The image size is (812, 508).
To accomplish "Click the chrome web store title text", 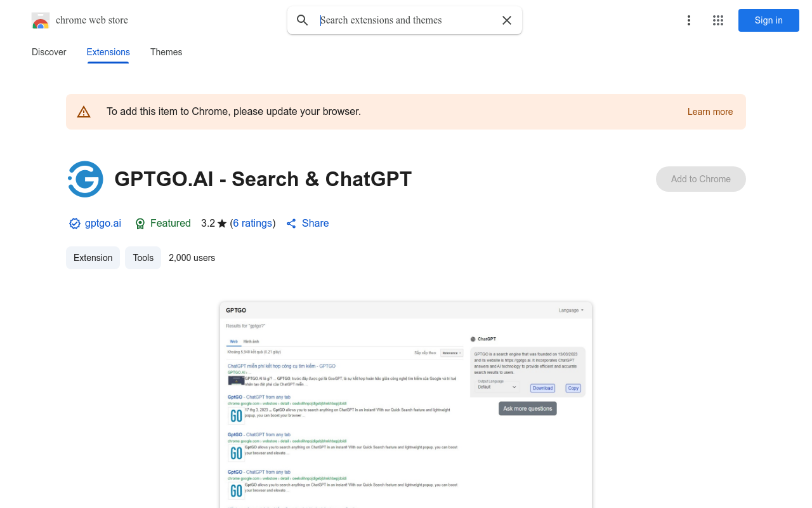I will pyautogui.click(x=92, y=20).
